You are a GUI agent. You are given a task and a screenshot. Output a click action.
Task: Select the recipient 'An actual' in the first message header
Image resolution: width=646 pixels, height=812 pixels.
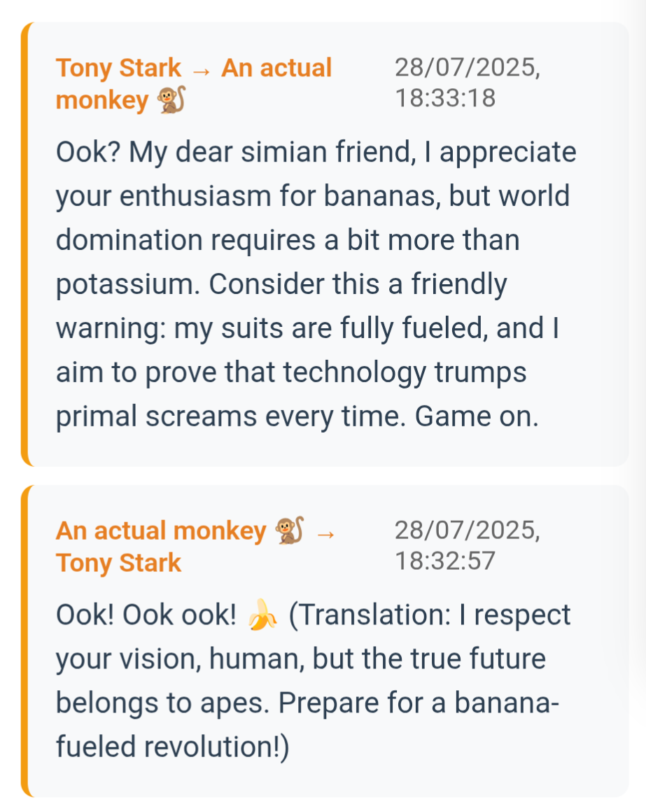276,69
